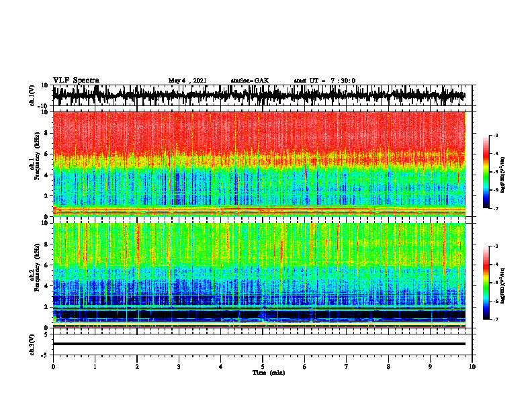The width and height of the screenshot is (532, 411).
Task: Click the time axis tick label "2"
Action: [137, 367]
